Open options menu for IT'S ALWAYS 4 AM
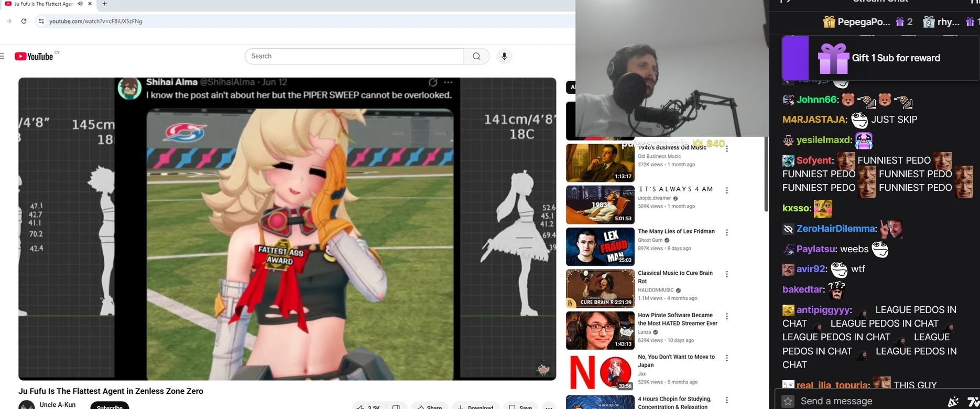The image size is (980, 409). [727, 190]
